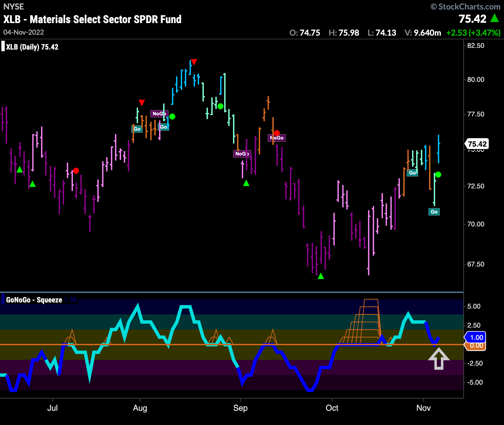
Task: Click the 2.50 oscillator axis label
Action: click(x=474, y=325)
